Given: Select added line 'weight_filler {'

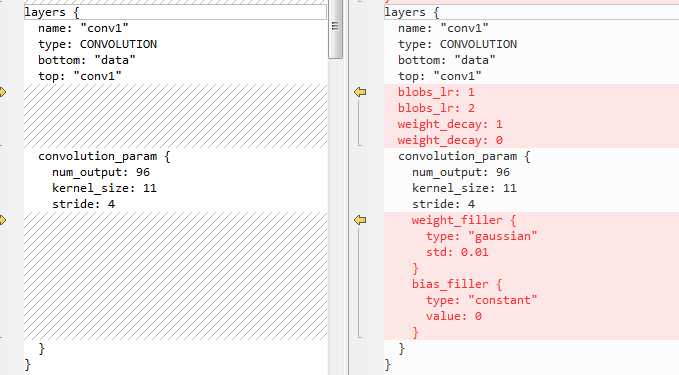Looking at the screenshot, I should pyautogui.click(x=464, y=220).
